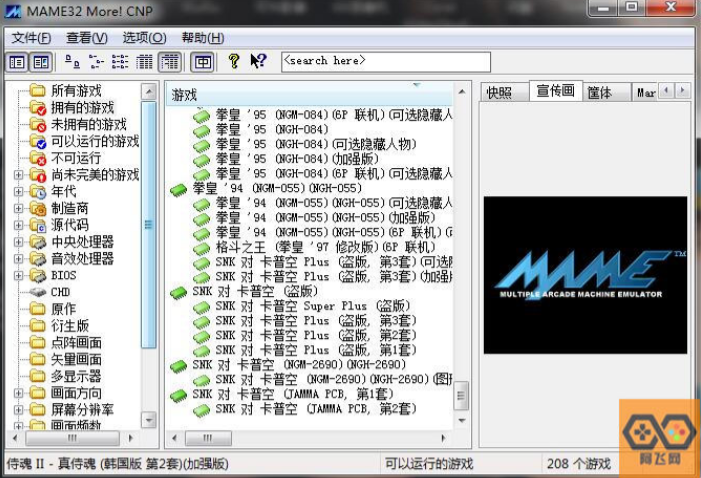Image resolution: width=701 pixels, height=478 pixels.
Task: Activate the context help arrow-question icon
Action: click(258, 61)
